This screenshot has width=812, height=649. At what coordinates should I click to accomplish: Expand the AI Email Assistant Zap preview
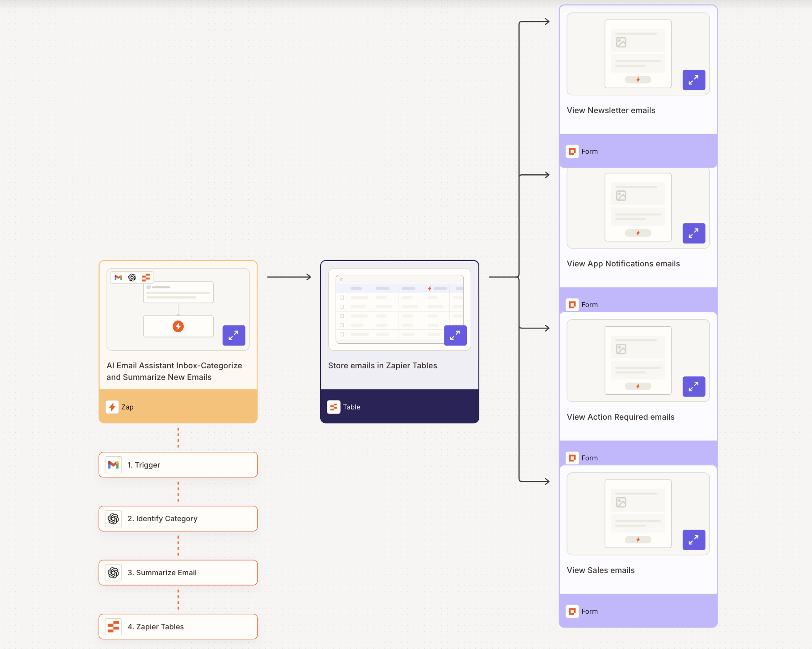tap(233, 335)
